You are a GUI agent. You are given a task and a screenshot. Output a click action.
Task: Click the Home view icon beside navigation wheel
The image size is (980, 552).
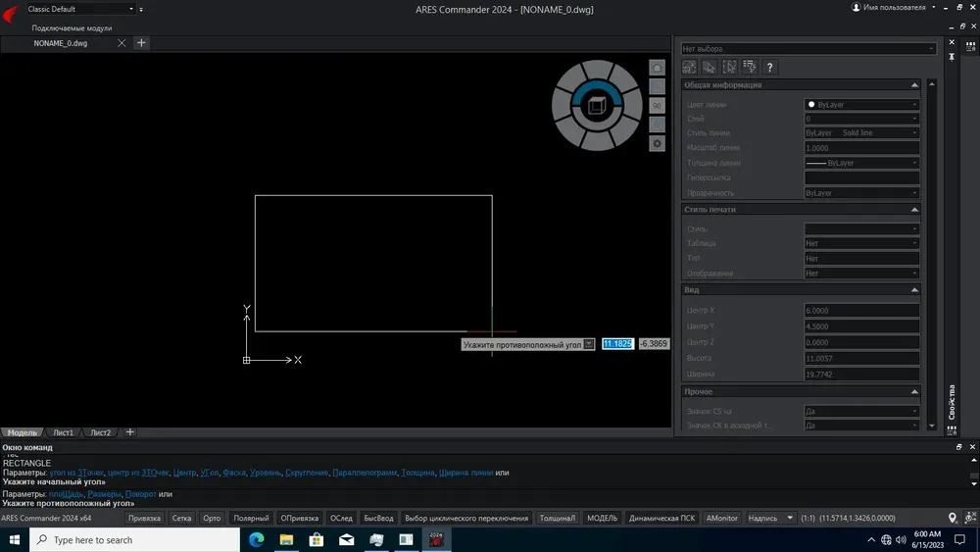point(657,68)
